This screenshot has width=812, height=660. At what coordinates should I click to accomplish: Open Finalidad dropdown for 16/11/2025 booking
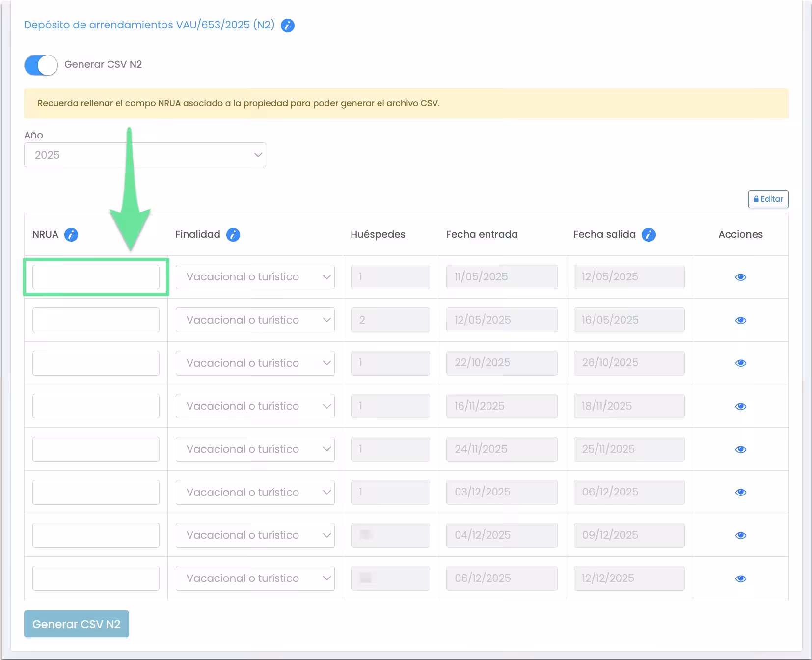click(255, 406)
